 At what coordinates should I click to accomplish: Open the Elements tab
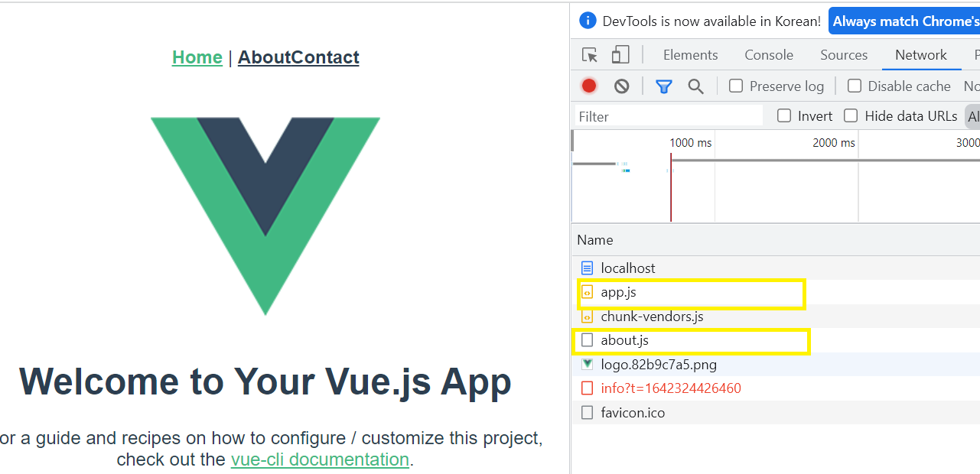pyautogui.click(x=690, y=55)
